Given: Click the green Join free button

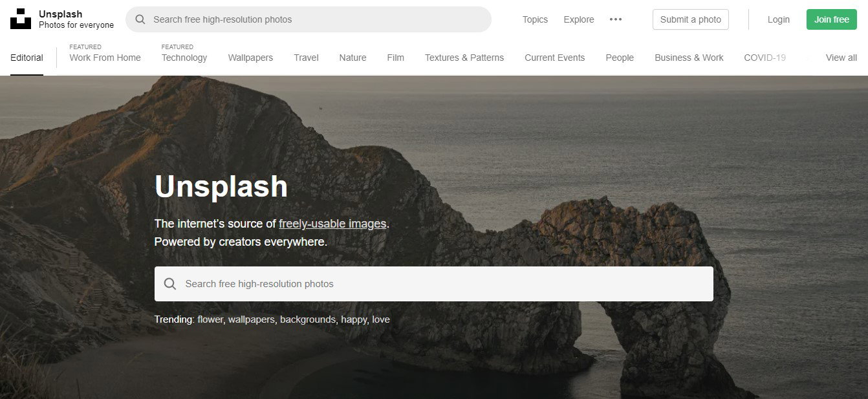Looking at the screenshot, I should point(832,19).
